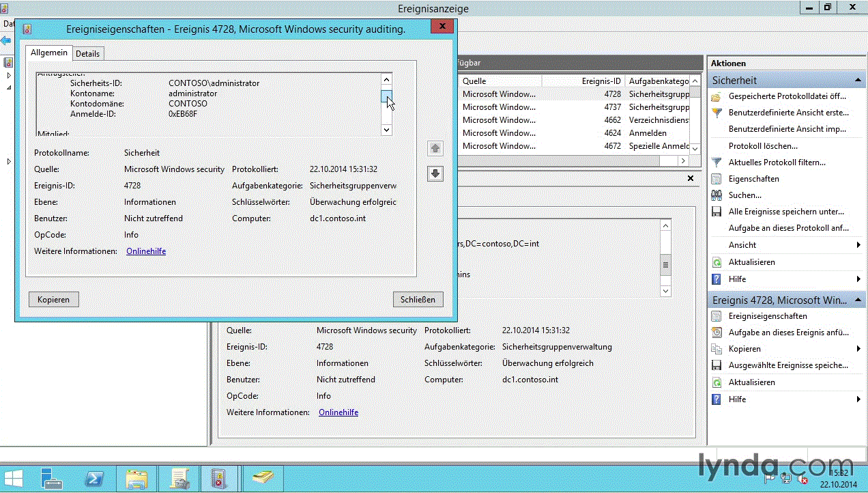This screenshot has width=868, height=493.
Task: Collapse the Ereignis 4728 section in Aktionen
Action: click(x=858, y=300)
